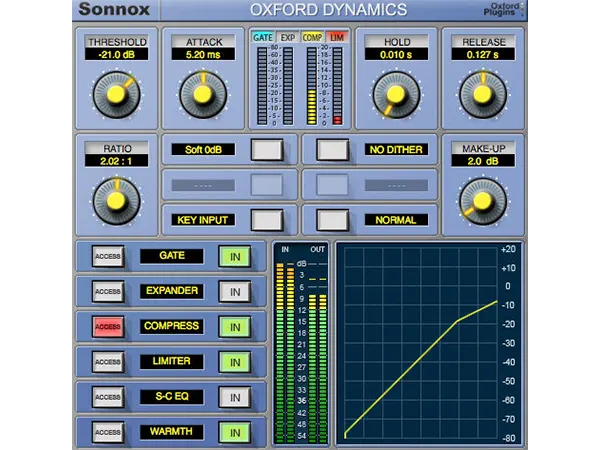Viewport: 600px width, 450px height.
Task: Click the Hold knob
Action: pos(396,95)
